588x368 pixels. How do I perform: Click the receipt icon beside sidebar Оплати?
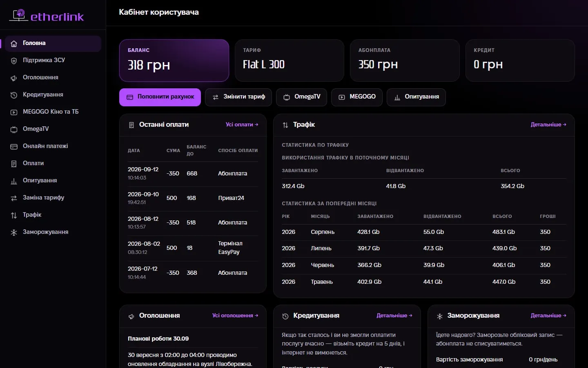tap(14, 164)
